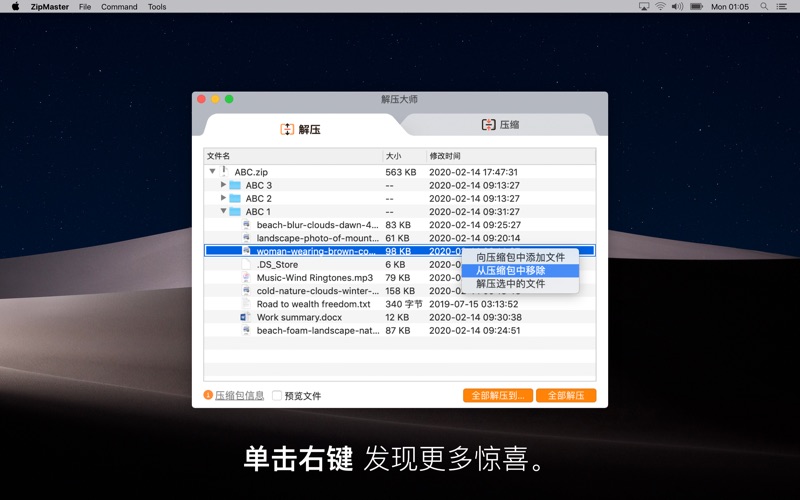This screenshot has width=800, height=500.
Task: Minimize the 解压大师 window with yellow button
Action: point(215,99)
